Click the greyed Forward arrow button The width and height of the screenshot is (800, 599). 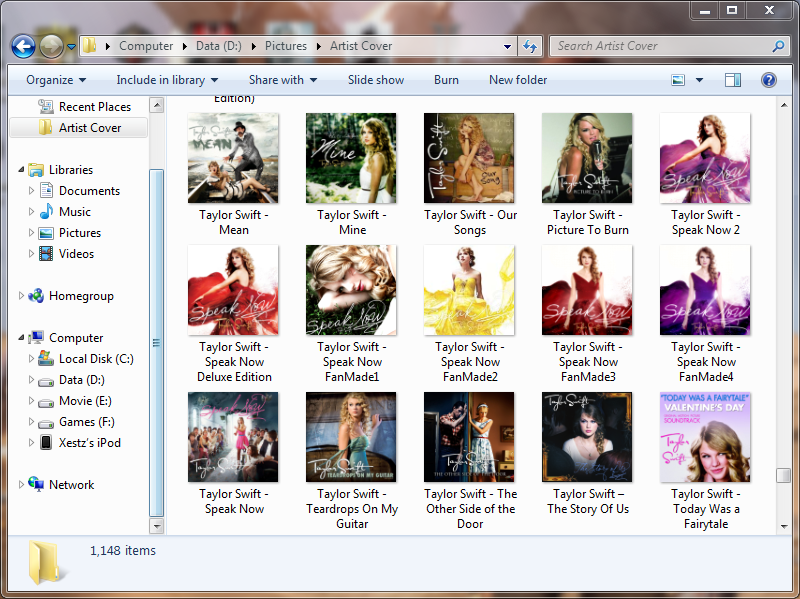pyautogui.click(x=52, y=46)
